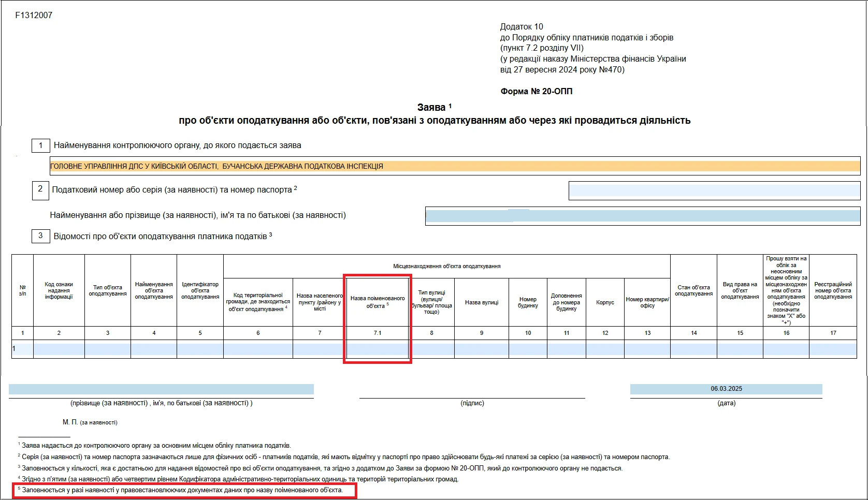The height and width of the screenshot is (500, 868).
Task: Click row 1 cell under Стан об'єкта оподаткування
Action: click(x=693, y=349)
